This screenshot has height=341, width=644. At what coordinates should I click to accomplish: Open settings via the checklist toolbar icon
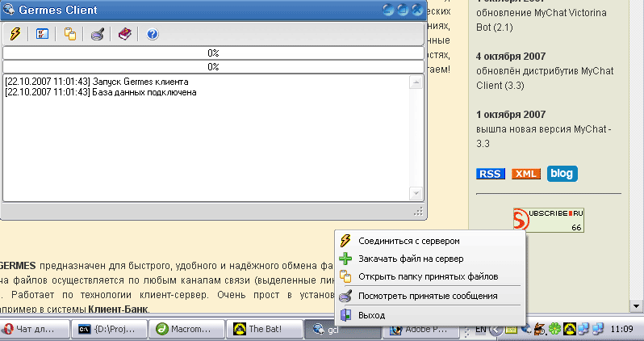(42, 34)
